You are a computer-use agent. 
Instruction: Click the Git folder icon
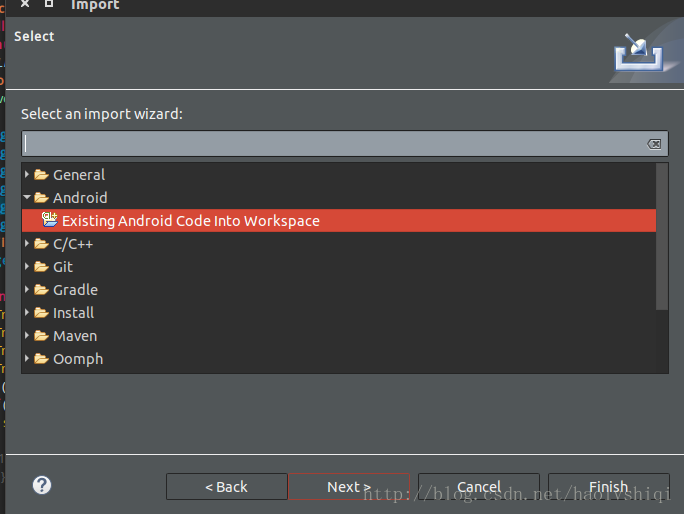pos(41,267)
